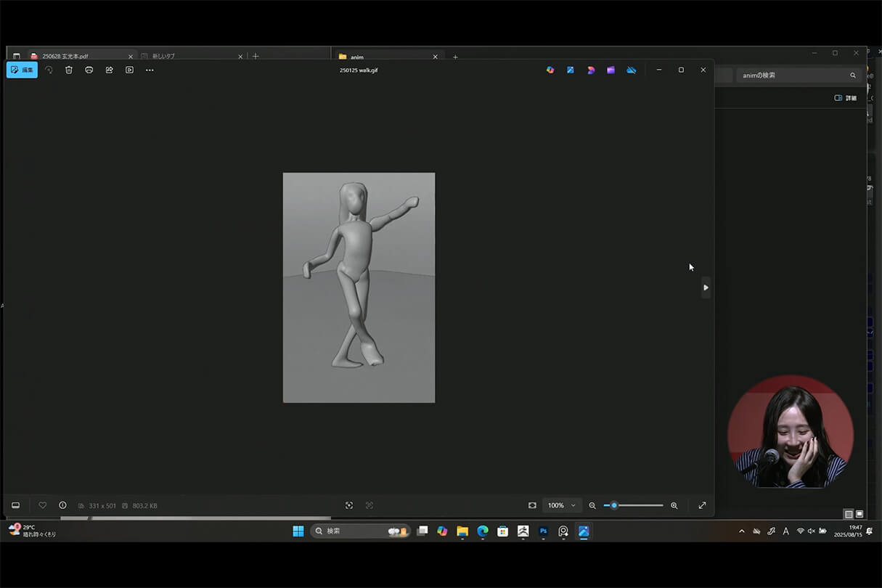Open the three-dots more options menu
The image size is (882, 588).
(x=150, y=70)
